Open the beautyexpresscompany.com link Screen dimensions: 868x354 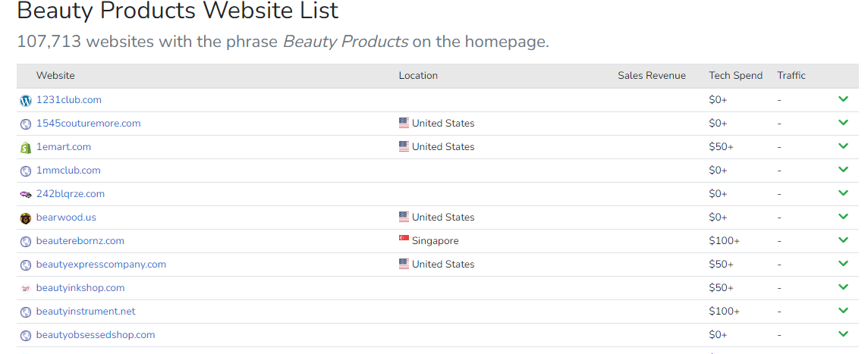click(102, 265)
